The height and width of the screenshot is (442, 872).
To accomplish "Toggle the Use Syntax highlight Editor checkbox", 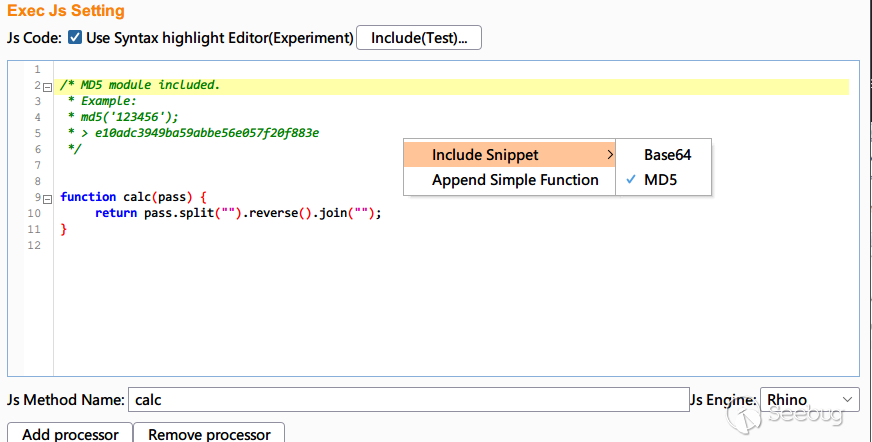I will [x=75, y=38].
